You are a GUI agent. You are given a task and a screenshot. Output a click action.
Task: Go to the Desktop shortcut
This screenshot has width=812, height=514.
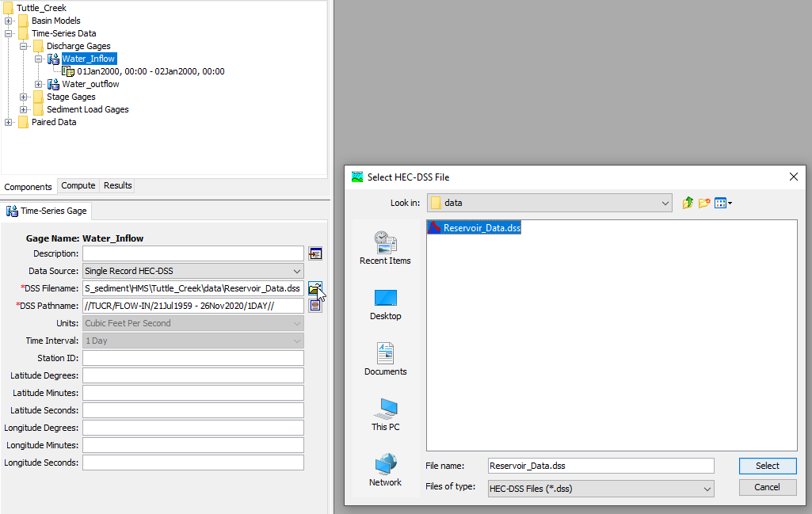click(385, 303)
